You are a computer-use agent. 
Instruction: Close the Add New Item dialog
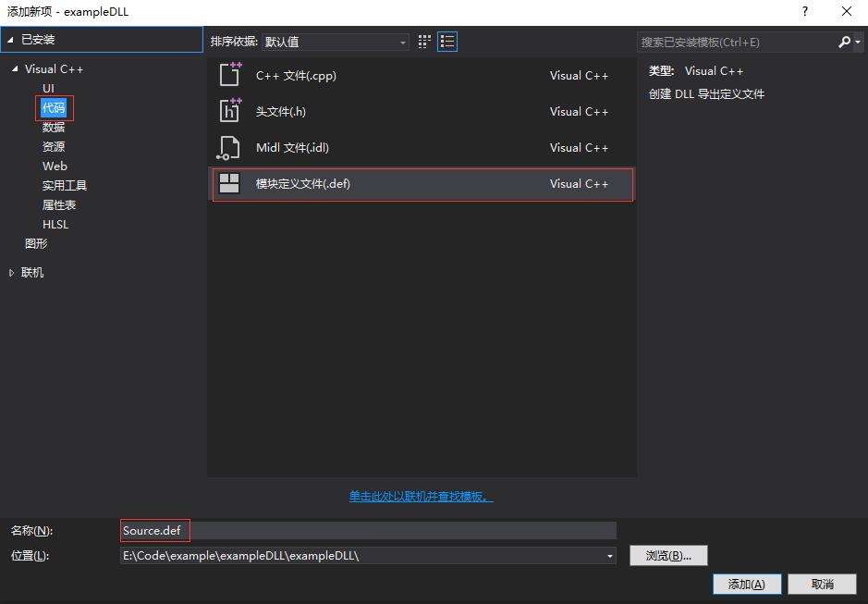coord(847,11)
